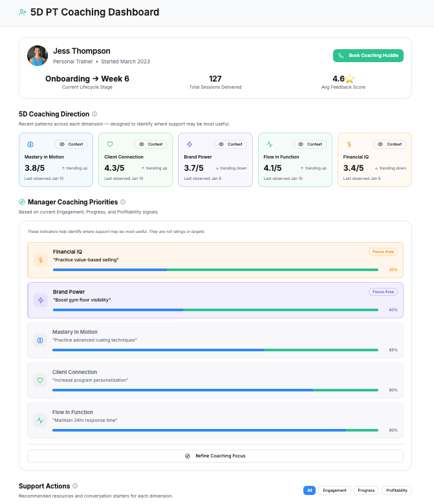Click the dollar icon in Financial IQ priority row
The image size is (434, 504).
point(40,260)
